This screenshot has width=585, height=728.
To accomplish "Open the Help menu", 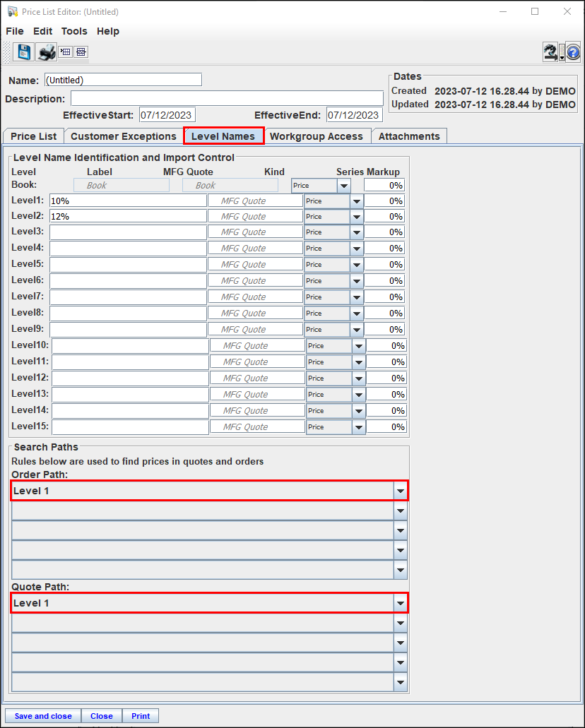I will pyautogui.click(x=108, y=31).
